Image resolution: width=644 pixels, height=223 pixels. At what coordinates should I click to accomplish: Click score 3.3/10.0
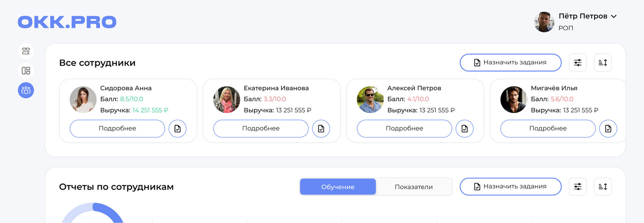[275, 99]
